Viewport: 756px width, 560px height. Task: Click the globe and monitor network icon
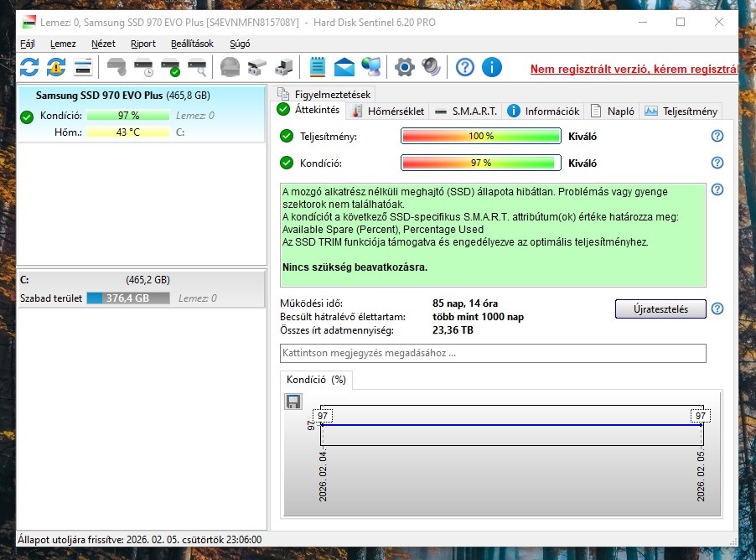[x=371, y=67]
